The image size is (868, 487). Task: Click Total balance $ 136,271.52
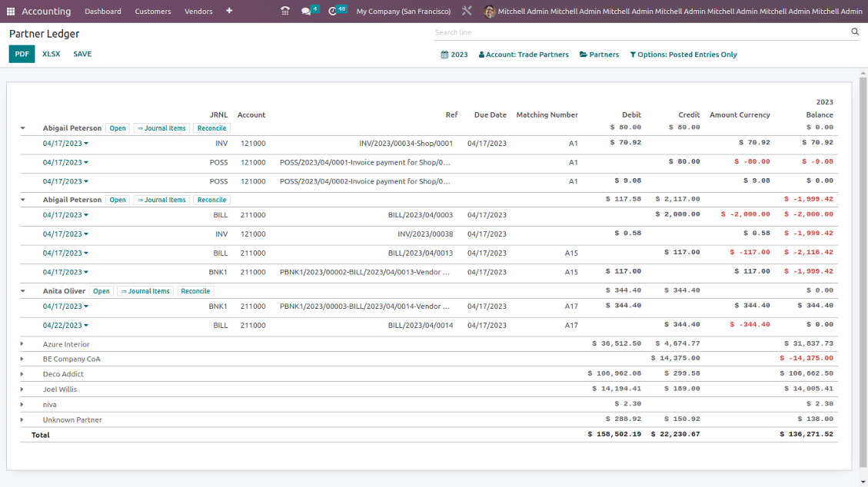[806, 435]
